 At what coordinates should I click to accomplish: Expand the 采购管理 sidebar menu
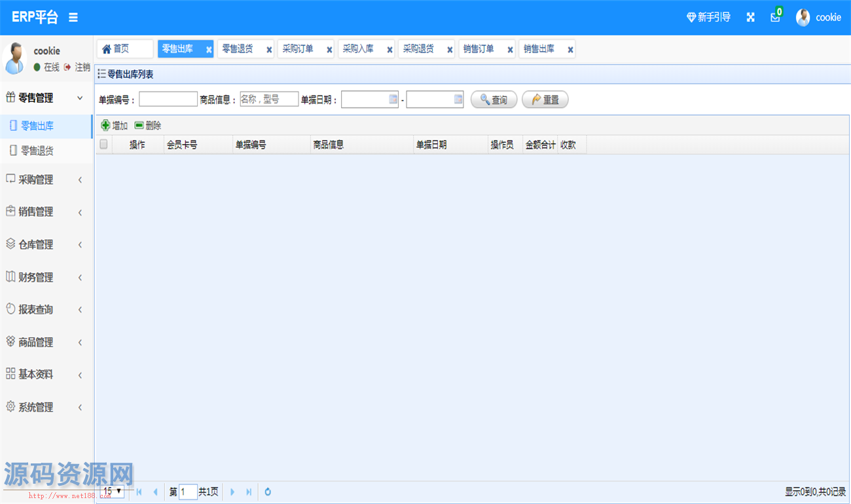pos(46,179)
